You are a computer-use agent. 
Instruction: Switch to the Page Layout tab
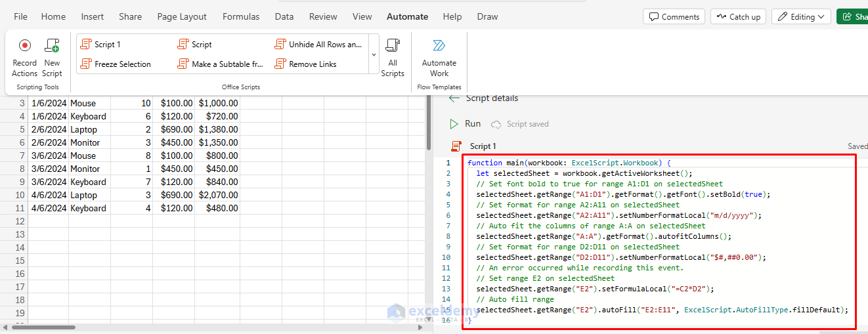pyautogui.click(x=182, y=16)
